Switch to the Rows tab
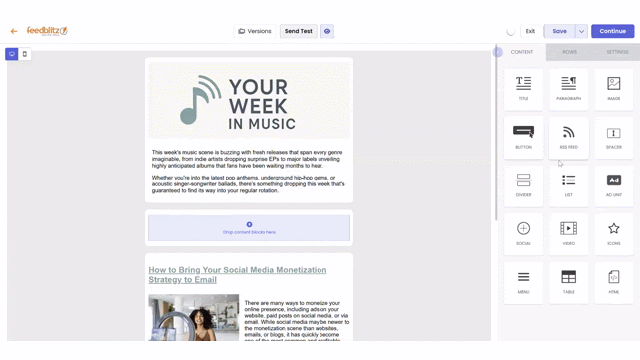 [x=569, y=52]
